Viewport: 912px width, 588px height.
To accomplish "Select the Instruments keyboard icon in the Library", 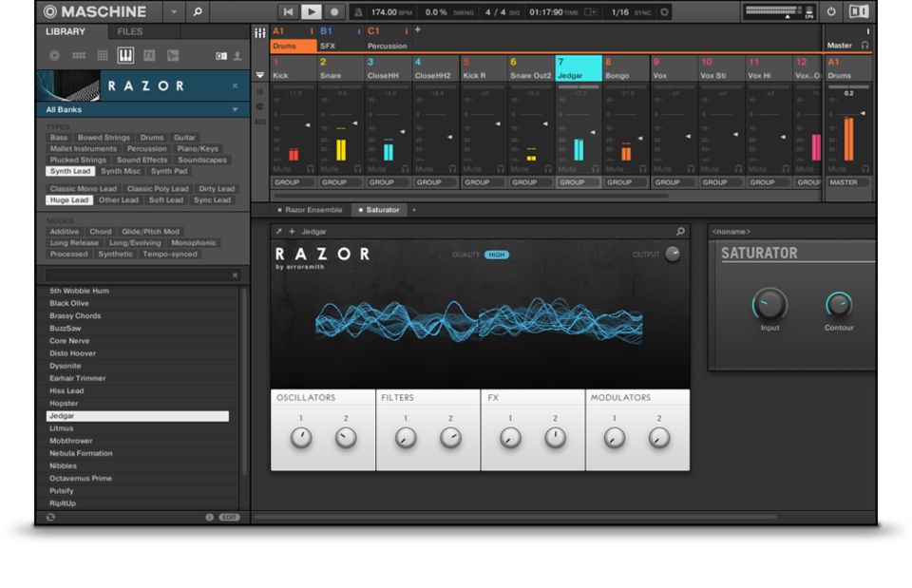I will [x=125, y=56].
